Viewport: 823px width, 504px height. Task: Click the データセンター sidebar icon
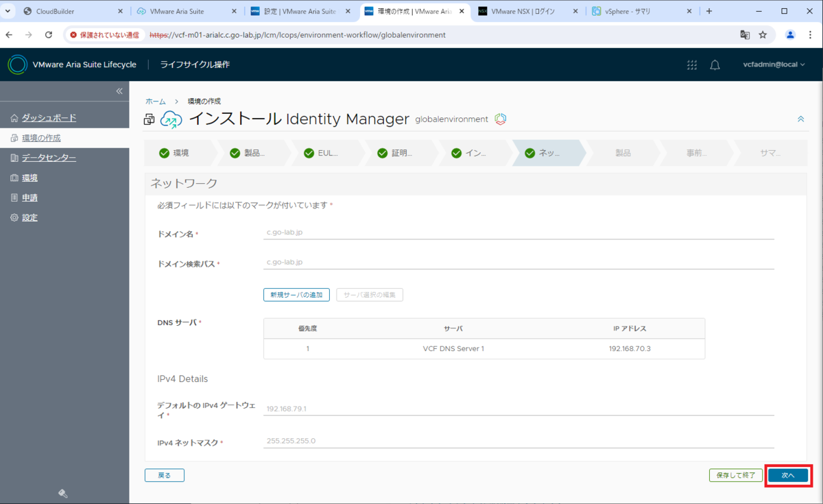(14, 158)
